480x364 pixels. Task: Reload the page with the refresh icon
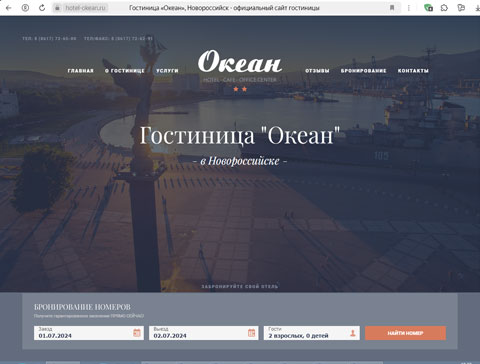[42, 8]
